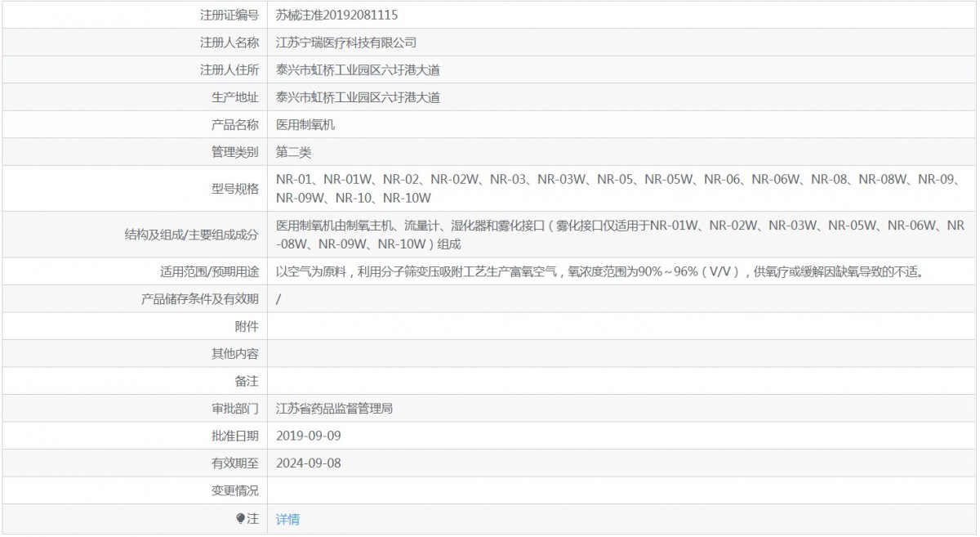
Task: Click the 备注 label
Action: point(247,382)
